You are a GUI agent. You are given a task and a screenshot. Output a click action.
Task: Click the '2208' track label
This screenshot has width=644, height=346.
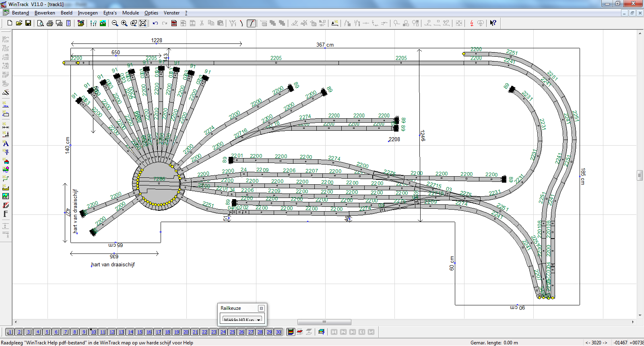tap(394, 139)
